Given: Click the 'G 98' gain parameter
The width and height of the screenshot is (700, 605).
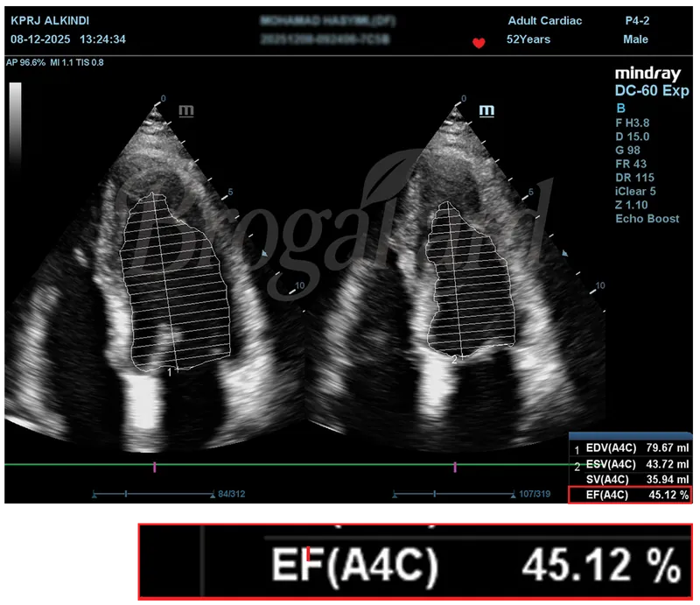Looking at the screenshot, I should (627, 150).
